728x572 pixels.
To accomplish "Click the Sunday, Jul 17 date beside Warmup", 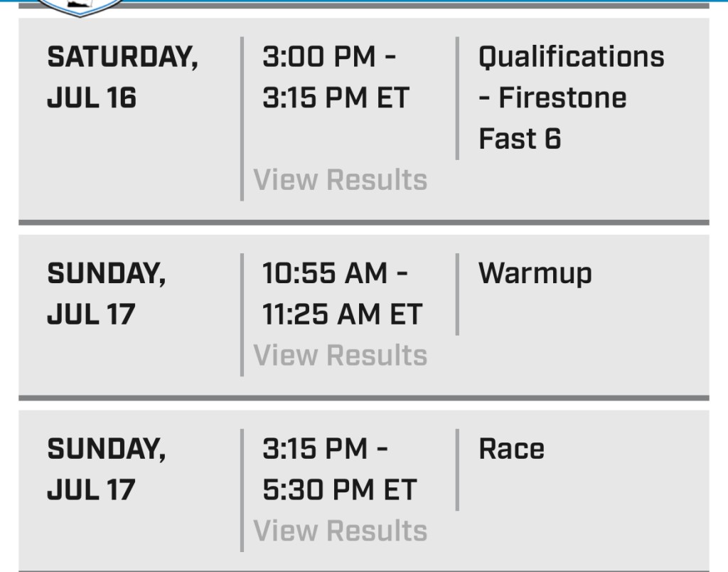I will [106, 293].
